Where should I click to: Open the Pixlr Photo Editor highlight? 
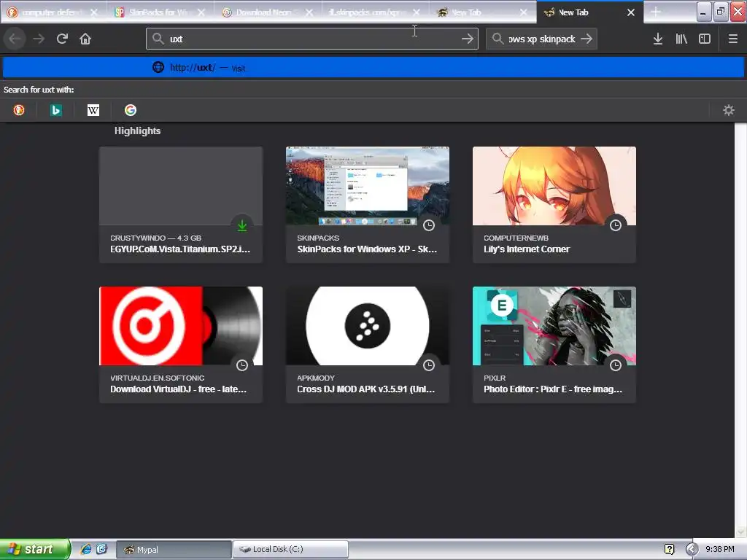click(x=554, y=345)
